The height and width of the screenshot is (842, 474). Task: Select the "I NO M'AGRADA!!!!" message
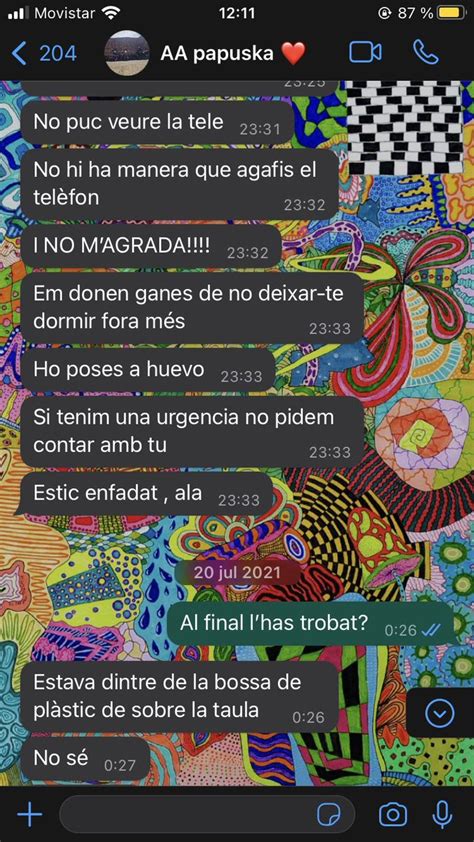point(151,247)
